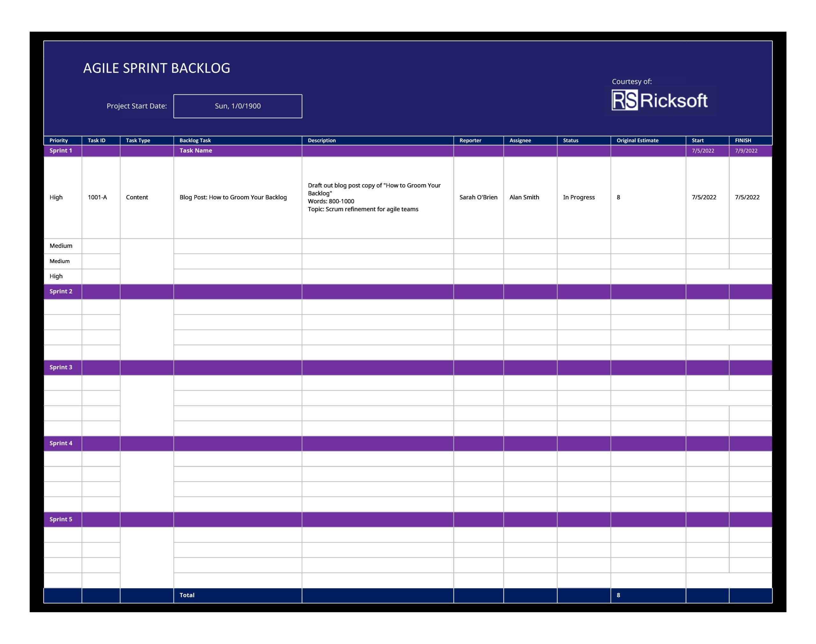This screenshot has height=644, width=816.
Task: Select the In Progress status cell
Action: (x=579, y=197)
